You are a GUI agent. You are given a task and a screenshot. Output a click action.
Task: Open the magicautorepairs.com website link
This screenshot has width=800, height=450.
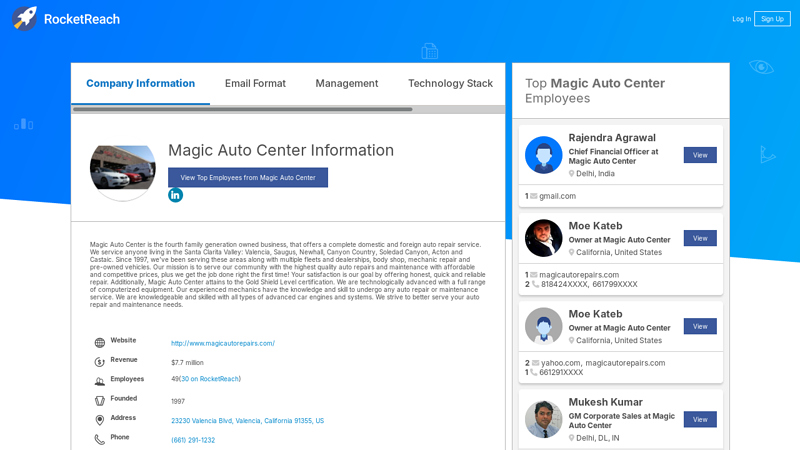tap(223, 343)
